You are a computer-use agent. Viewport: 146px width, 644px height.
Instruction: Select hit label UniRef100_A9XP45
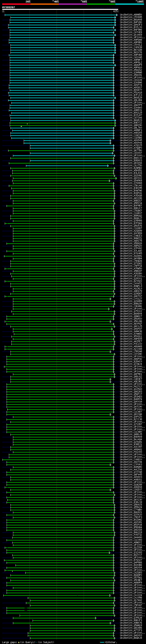click(131, 140)
